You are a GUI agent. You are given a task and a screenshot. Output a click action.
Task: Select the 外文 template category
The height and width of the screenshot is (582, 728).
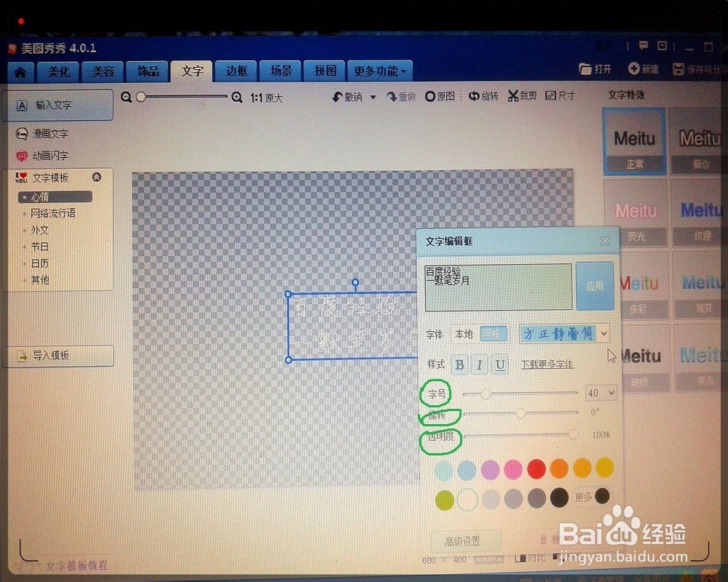tap(39, 230)
